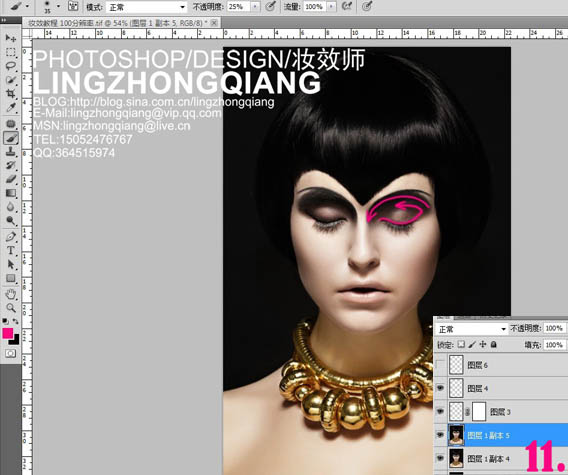Select the Horizontal Type tool
Viewport: 568px width, 475px height.
[x=11, y=250]
